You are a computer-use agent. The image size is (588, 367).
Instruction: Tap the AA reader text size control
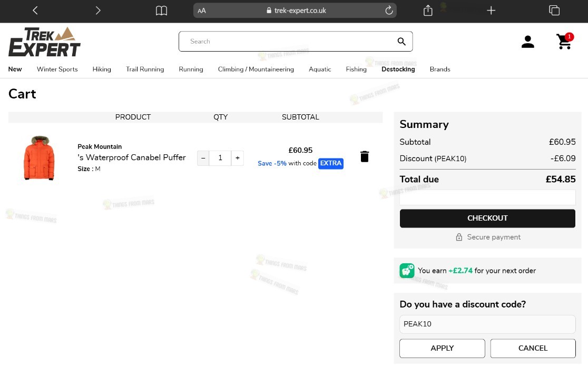202,11
